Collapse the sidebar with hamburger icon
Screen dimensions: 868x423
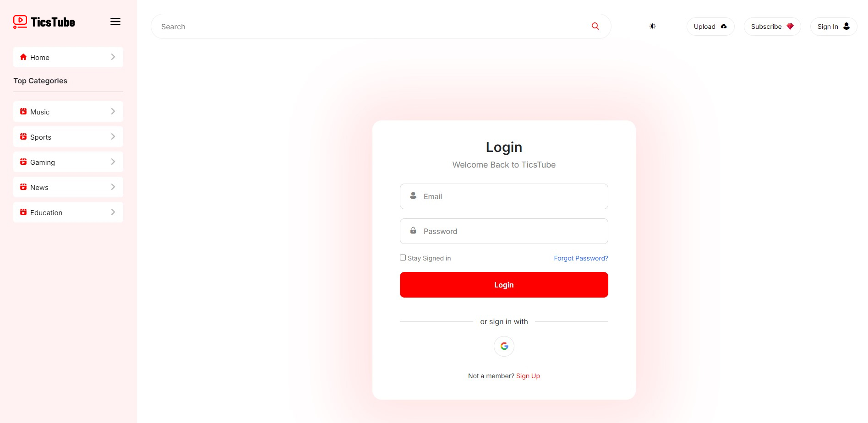(x=115, y=22)
